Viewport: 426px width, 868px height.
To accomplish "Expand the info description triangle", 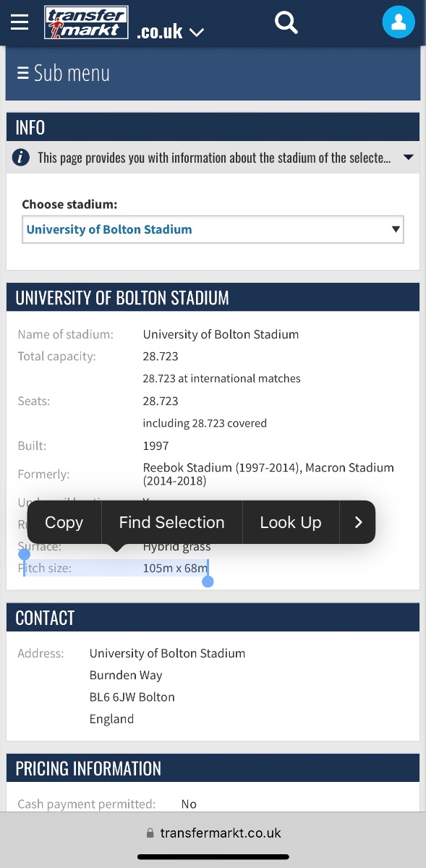I will point(408,157).
